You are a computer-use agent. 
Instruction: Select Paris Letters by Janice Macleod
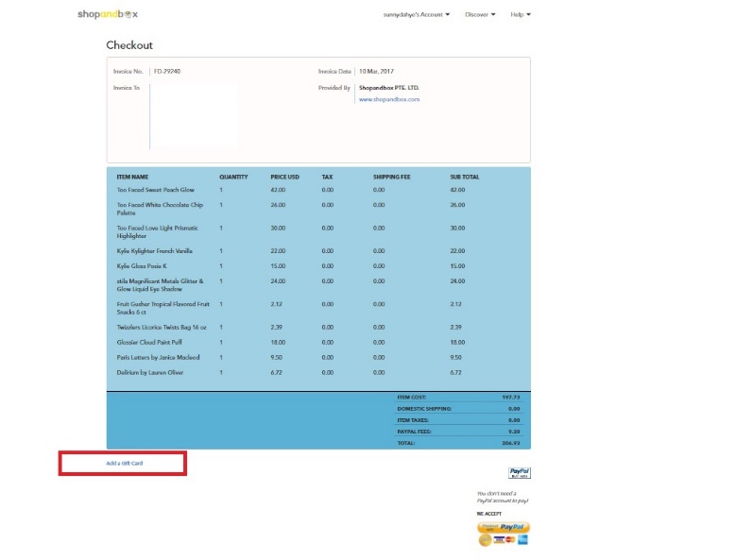click(x=158, y=357)
